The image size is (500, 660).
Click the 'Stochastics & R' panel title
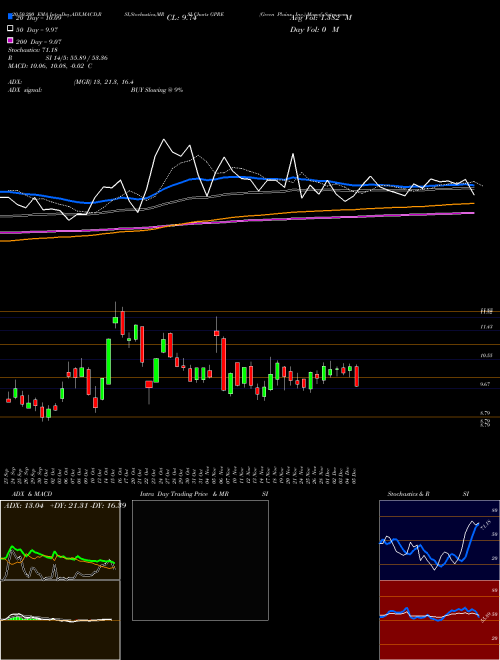pos(408,494)
